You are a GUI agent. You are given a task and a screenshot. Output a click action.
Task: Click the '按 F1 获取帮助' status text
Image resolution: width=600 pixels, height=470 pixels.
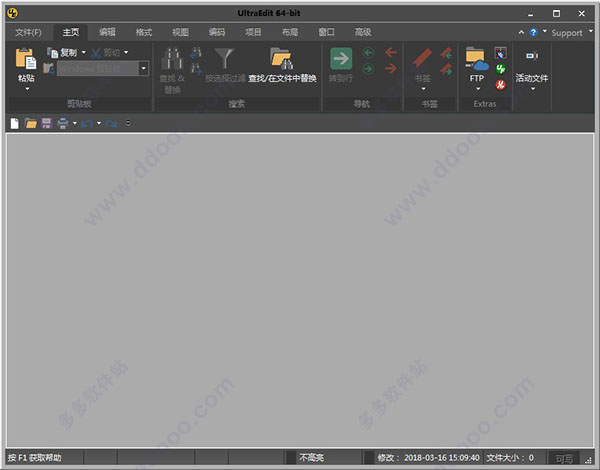34,458
